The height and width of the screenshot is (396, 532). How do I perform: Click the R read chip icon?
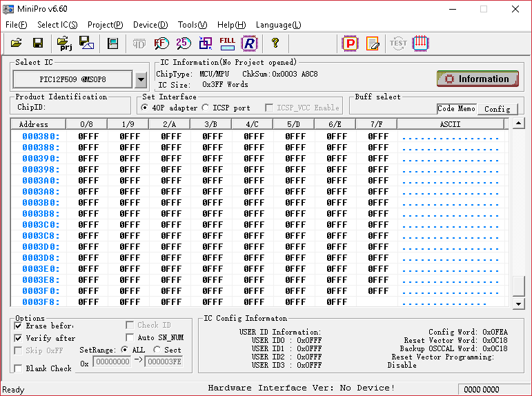click(248, 43)
